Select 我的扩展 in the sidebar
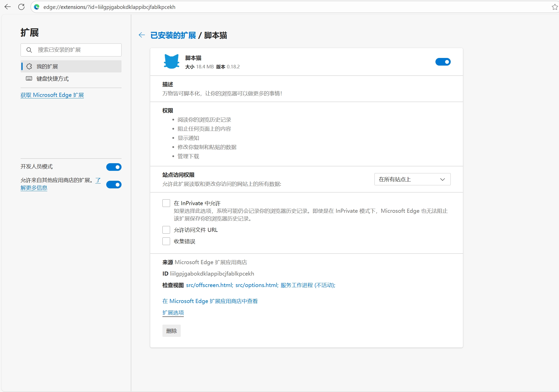The image size is (559, 392). (71, 66)
